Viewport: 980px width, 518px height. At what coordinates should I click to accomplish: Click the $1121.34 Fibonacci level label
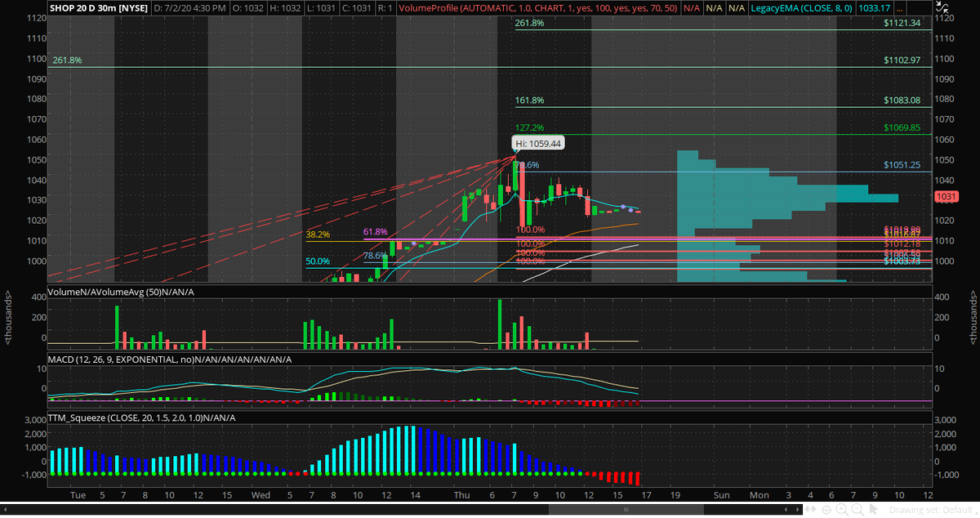tap(902, 23)
